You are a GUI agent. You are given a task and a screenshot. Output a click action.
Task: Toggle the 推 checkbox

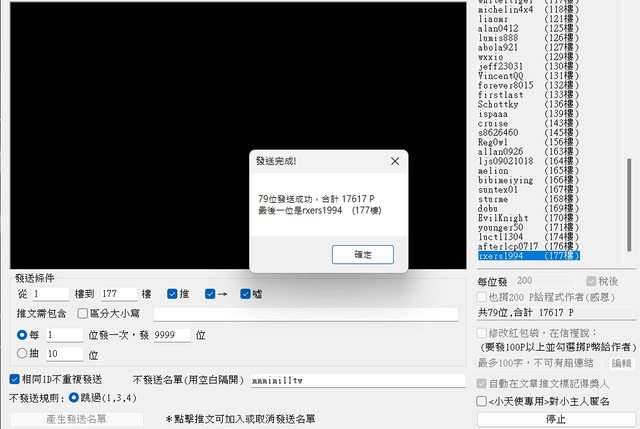(172, 294)
